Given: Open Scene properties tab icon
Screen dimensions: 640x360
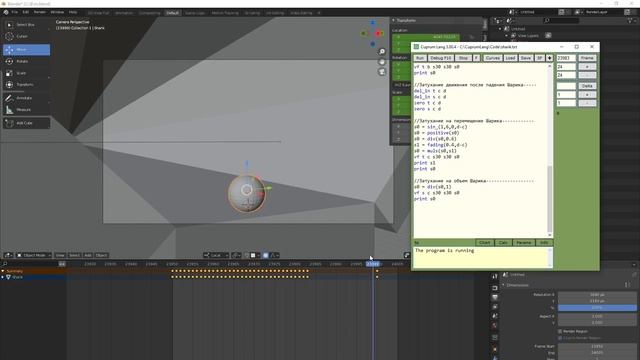Looking at the screenshot, I should pyautogui.click(x=495, y=316).
